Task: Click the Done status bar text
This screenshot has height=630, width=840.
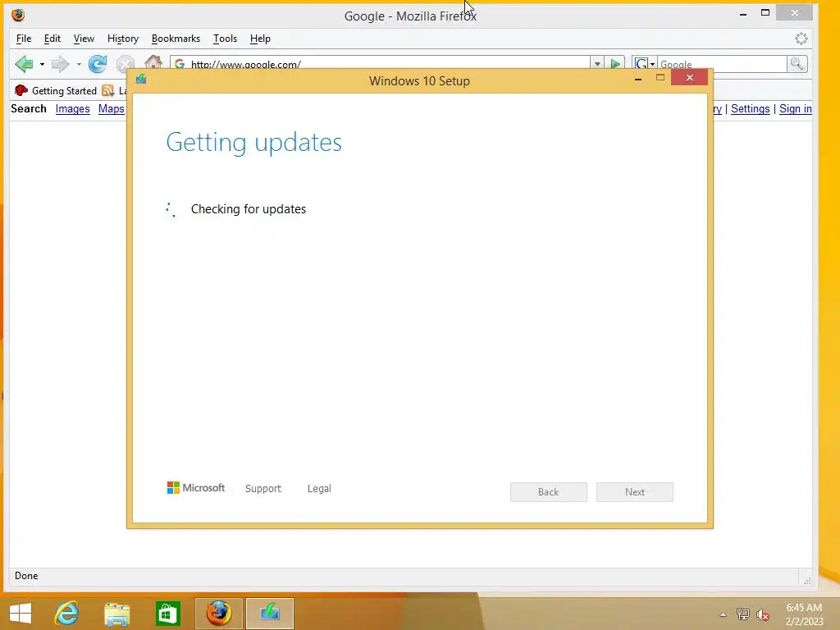Action: [x=26, y=576]
